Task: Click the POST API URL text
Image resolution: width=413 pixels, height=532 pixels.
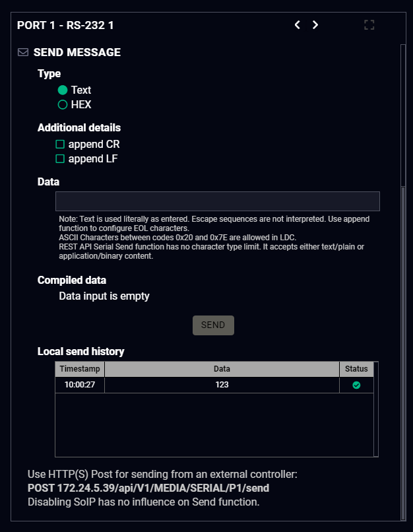Action: coord(148,488)
